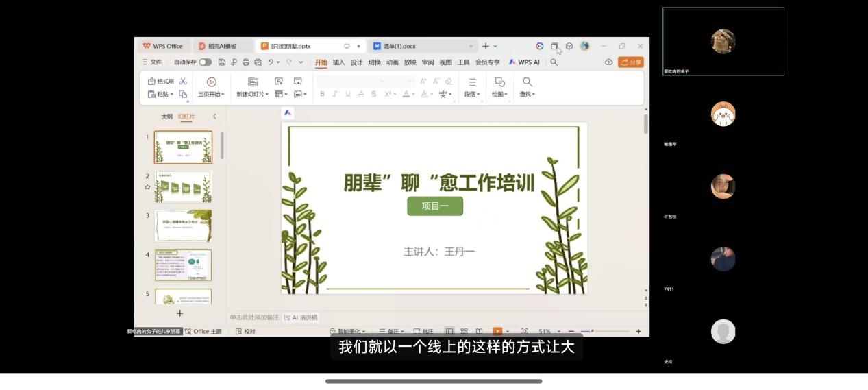Open the 智能美化 dropdown in status bar

347,331
